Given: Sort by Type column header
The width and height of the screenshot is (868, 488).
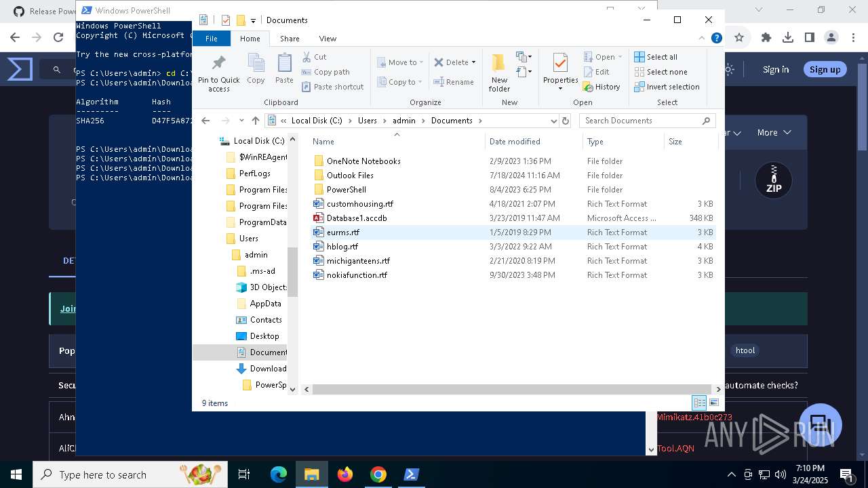Looking at the screenshot, I should pyautogui.click(x=623, y=142).
